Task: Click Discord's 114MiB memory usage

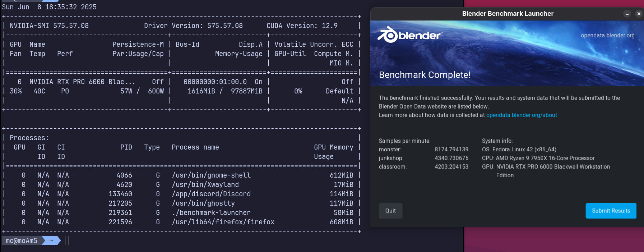Action: (x=342, y=194)
